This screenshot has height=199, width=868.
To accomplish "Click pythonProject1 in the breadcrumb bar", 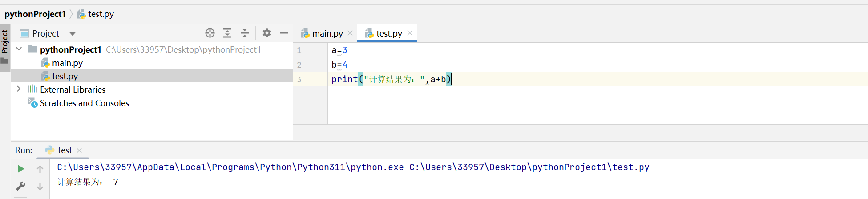I will (x=35, y=14).
